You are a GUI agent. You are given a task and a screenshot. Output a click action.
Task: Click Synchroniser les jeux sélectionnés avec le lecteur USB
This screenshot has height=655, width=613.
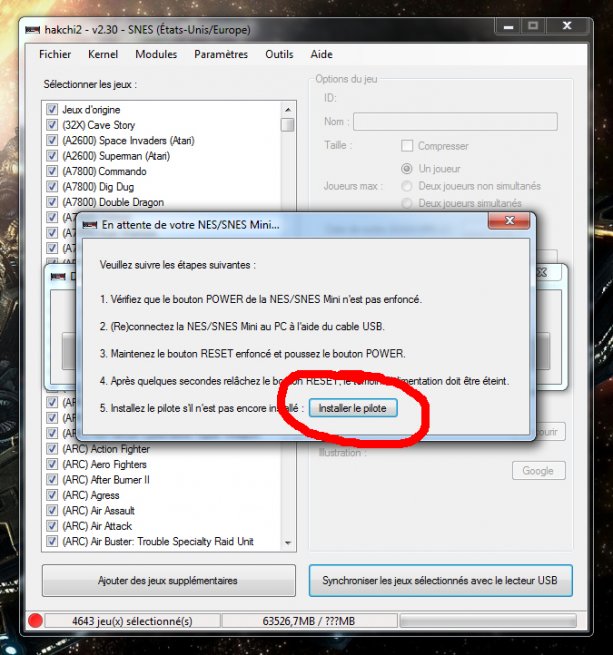[x=440, y=581]
